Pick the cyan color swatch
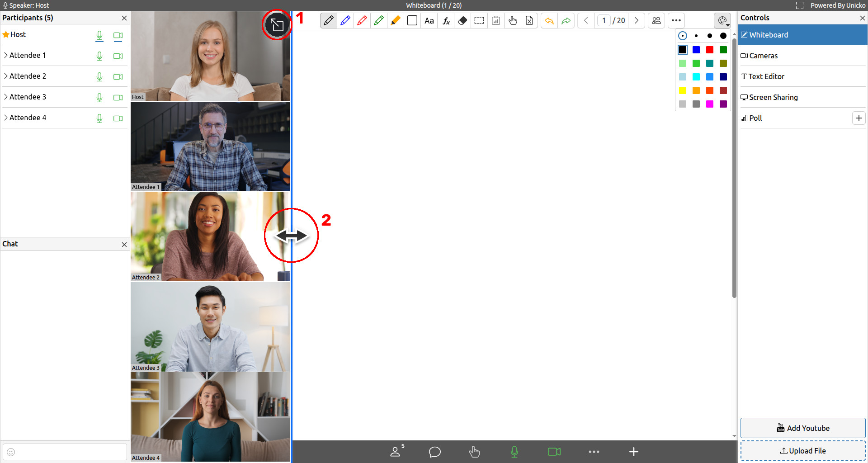This screenshot has height=463, width=868. point(696,77)
